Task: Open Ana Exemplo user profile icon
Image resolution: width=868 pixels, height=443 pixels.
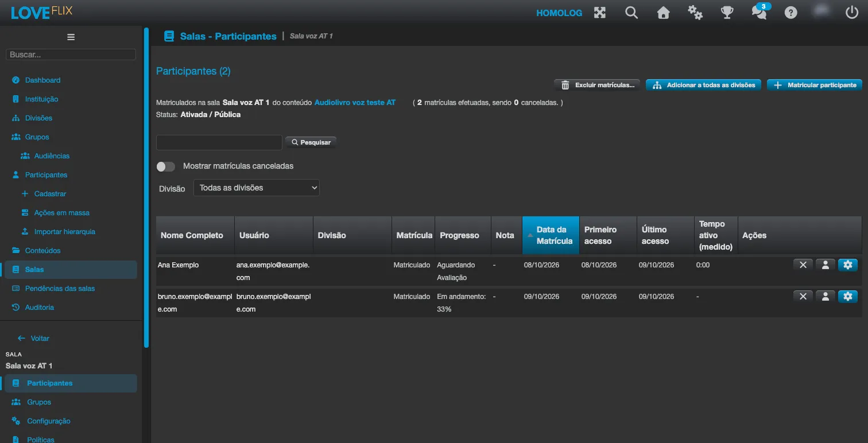Action: click(x=826, y=265)
